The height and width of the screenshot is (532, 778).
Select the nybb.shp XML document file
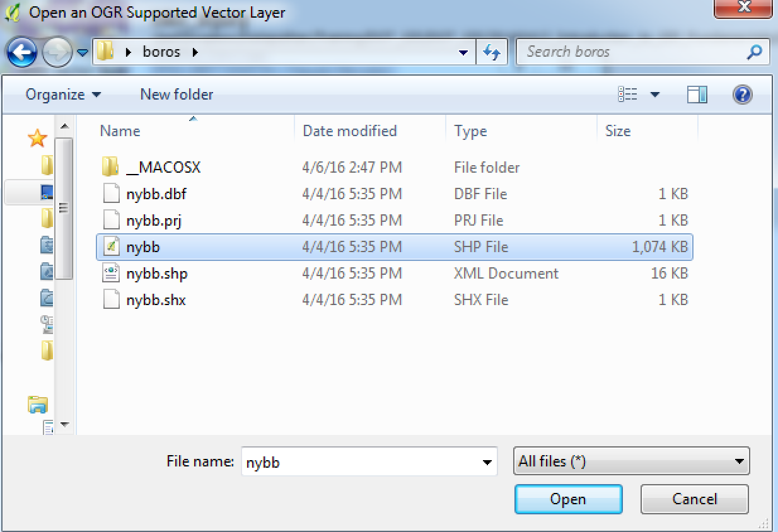[x=156, y=274]
